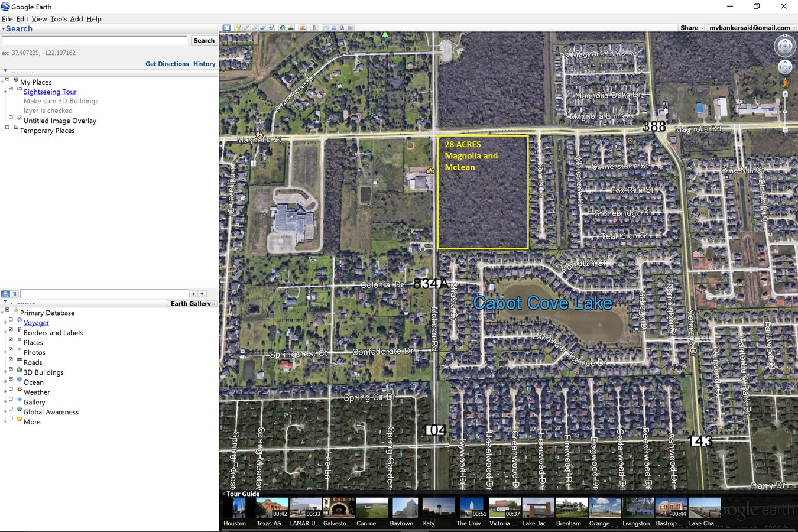This screenshot has width=798, height=532.
Task: Open the Earth Gallery link
Action: 191,303
